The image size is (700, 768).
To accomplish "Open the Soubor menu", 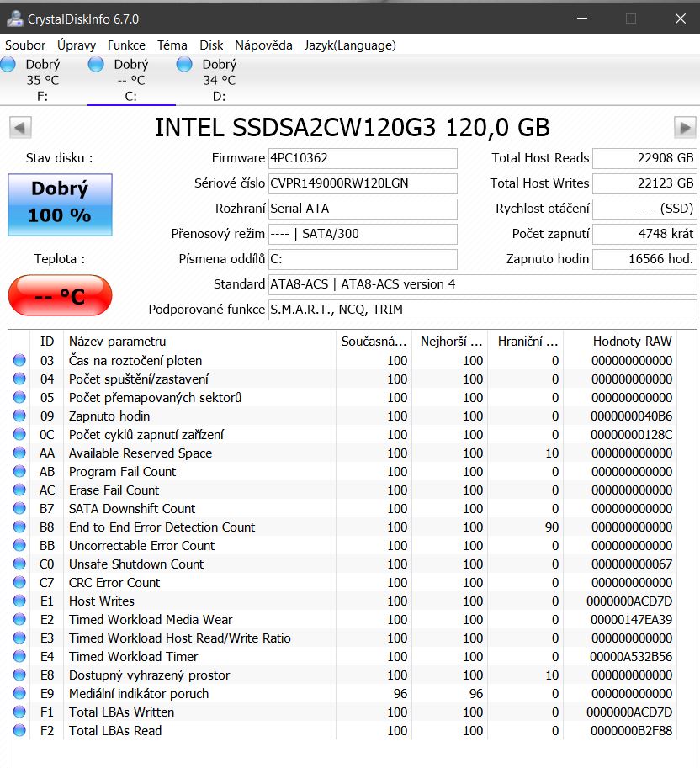I will coord(25,45).
